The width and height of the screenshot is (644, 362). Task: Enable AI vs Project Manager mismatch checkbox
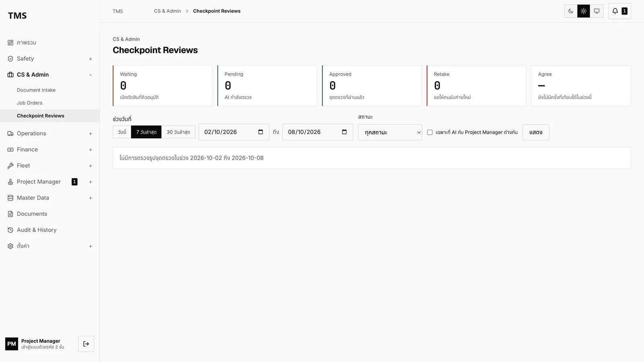tap(430, 132)
